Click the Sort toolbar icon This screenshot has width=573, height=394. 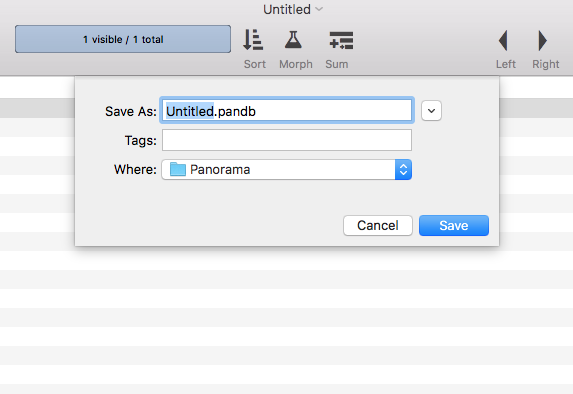[253, 40]
